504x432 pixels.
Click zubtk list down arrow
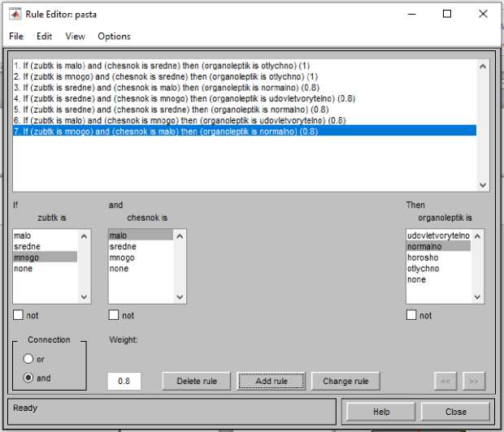tap(84, 296)
